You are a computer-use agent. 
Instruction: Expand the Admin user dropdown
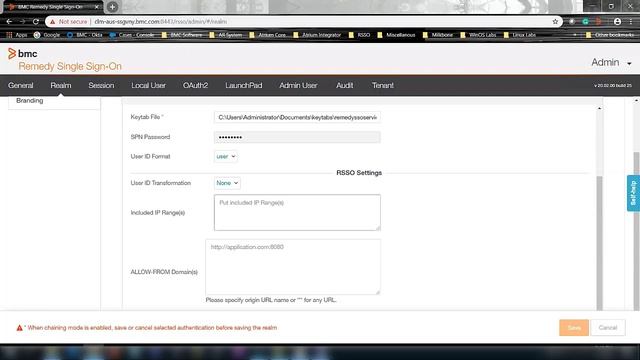point(611,62)
